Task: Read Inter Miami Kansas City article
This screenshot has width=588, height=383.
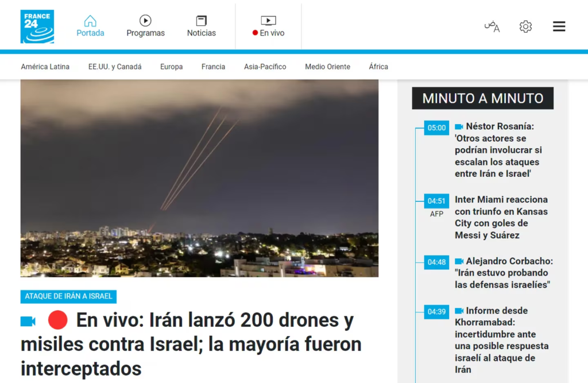Action: pyautogui.click(x=501, y=217)
